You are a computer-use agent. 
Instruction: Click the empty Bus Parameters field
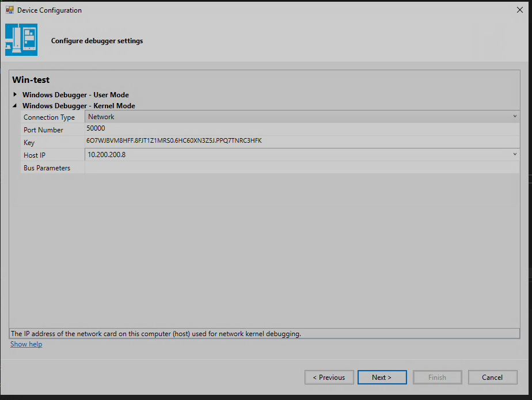pyautogui.click(x=302, y=167)
